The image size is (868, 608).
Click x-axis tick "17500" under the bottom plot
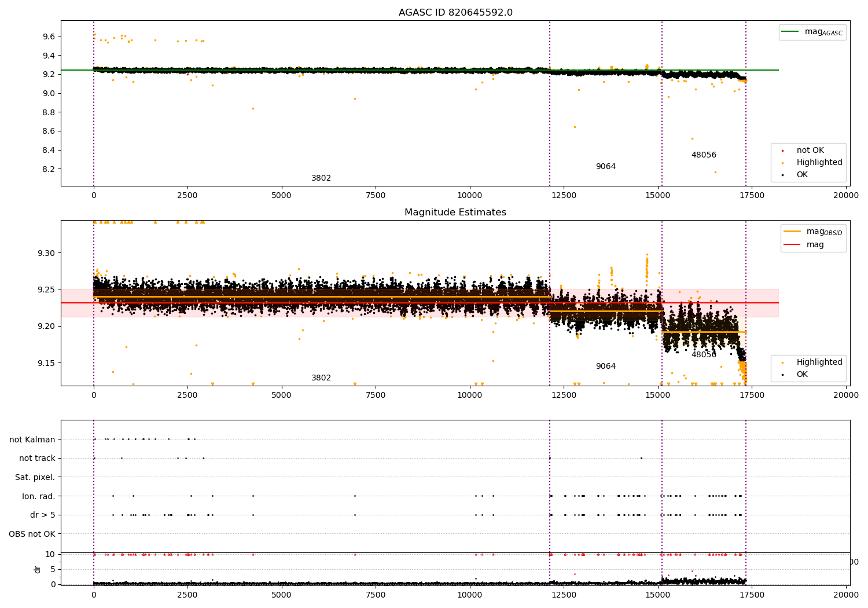[752, 595]
